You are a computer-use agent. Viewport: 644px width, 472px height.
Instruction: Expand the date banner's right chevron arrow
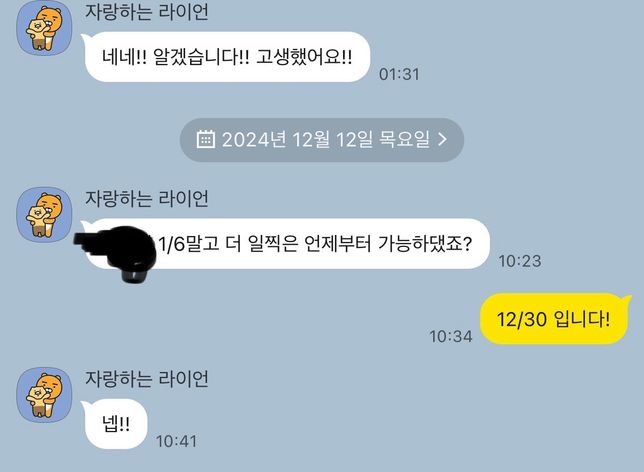coord(442,139)
